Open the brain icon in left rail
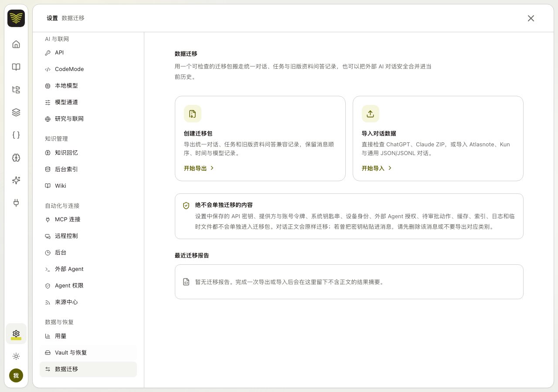This screenshot has height=392, width=558. coord(16,158)
